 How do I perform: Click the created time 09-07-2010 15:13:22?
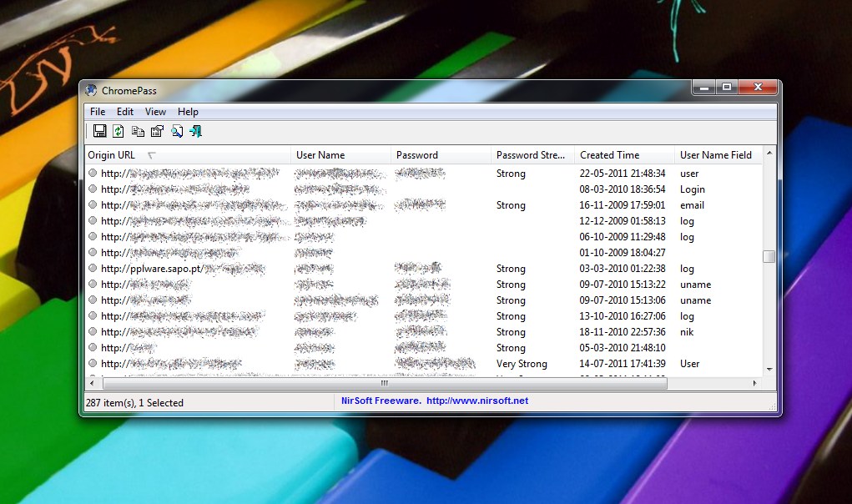(623, 284)
